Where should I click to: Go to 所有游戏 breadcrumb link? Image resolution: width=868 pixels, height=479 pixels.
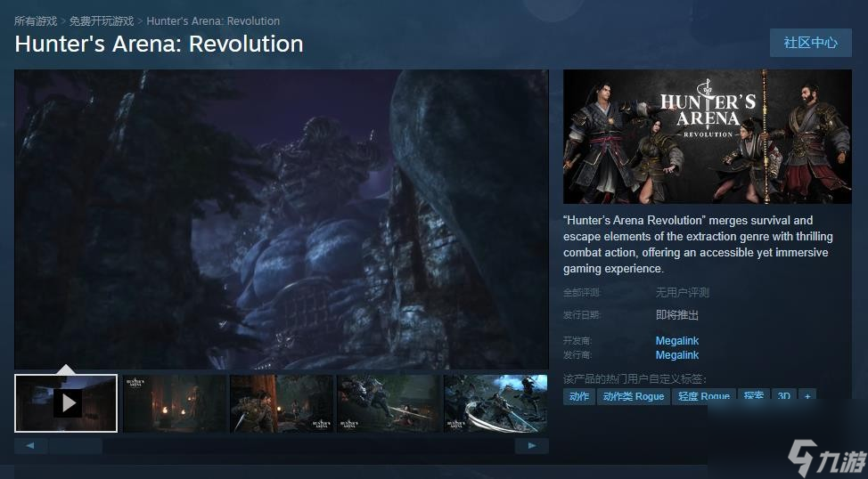pos(36,21)
